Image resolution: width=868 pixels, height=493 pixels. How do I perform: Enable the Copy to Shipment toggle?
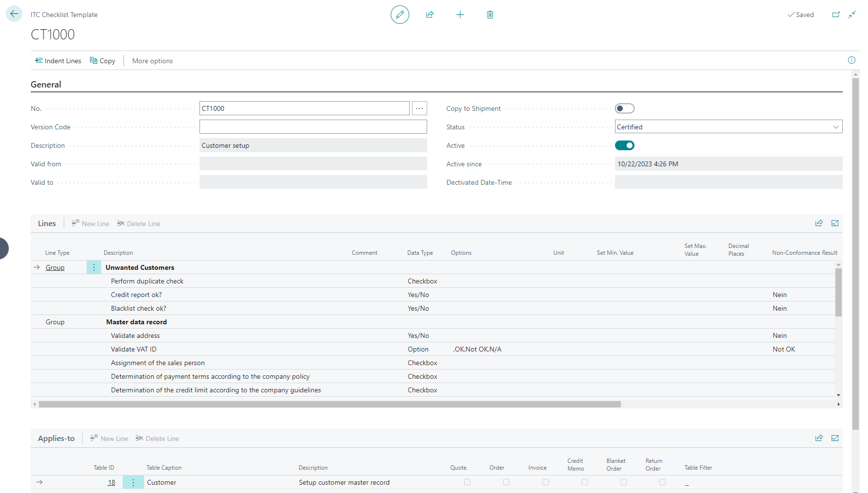(624, 108)
